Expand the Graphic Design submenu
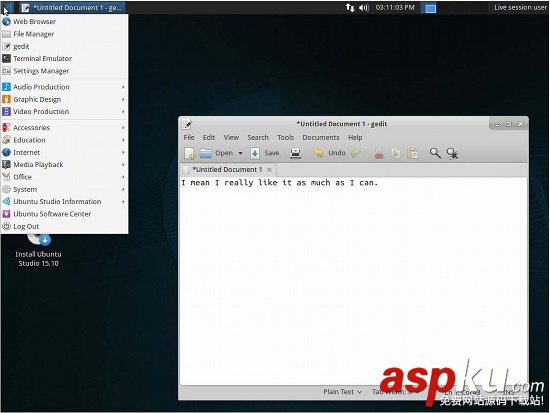Viewport: 550px width, 413px height. pyautogui.click(x=65, y=99)
